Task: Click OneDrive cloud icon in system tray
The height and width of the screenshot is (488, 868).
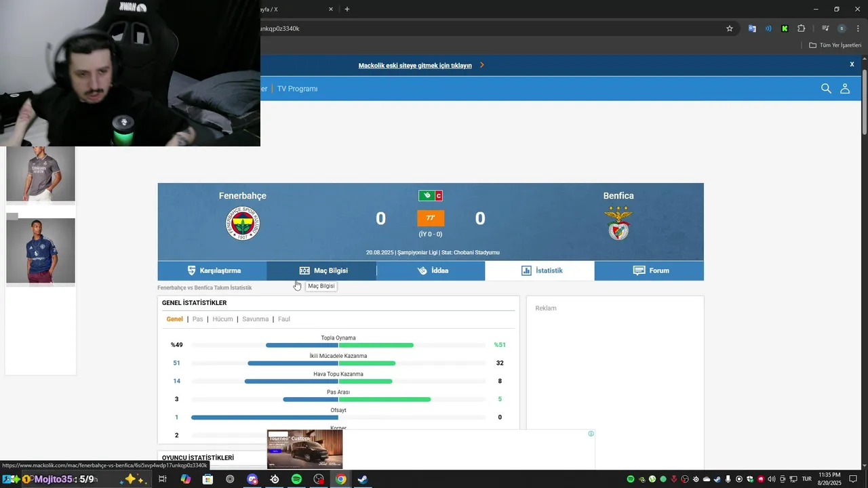Action: [x=706, y=479]
